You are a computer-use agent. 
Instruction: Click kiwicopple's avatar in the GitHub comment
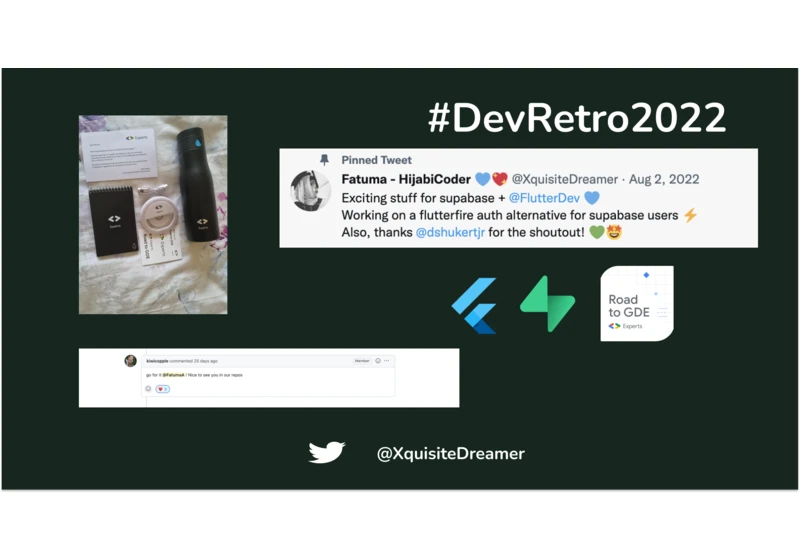click(x=131, y=361)
